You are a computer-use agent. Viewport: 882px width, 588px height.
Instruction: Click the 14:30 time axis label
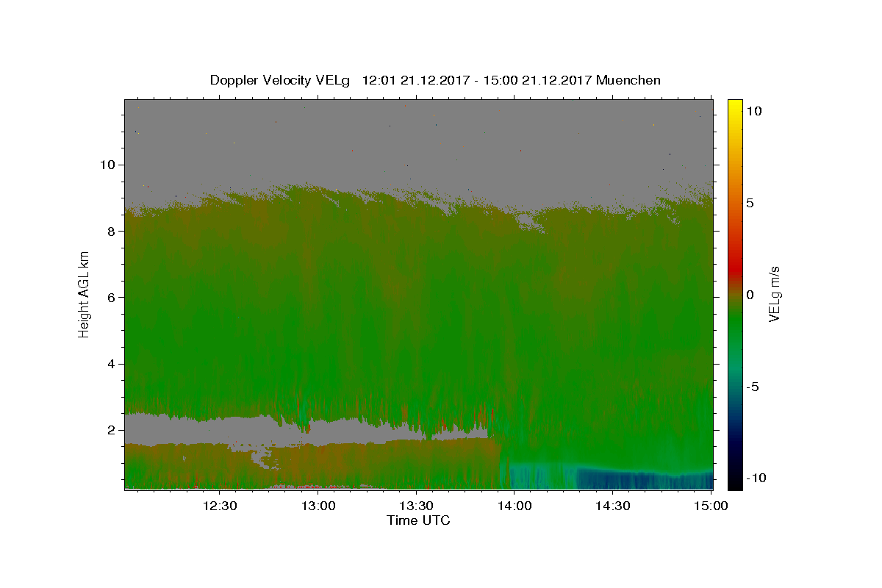(x=613, y=506)
